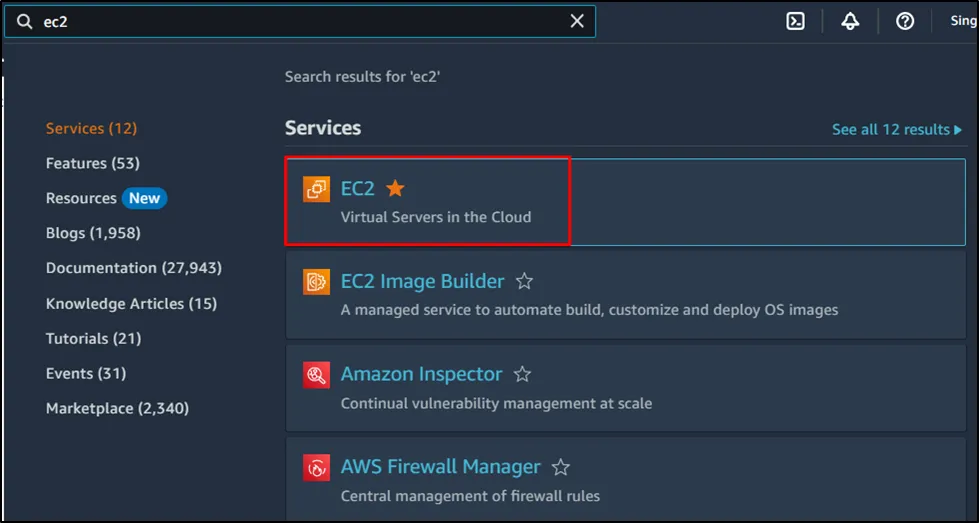The width and height of the screenshot is (979, 523).
Task: Clear the search box with the X
Action: point(577,21)
